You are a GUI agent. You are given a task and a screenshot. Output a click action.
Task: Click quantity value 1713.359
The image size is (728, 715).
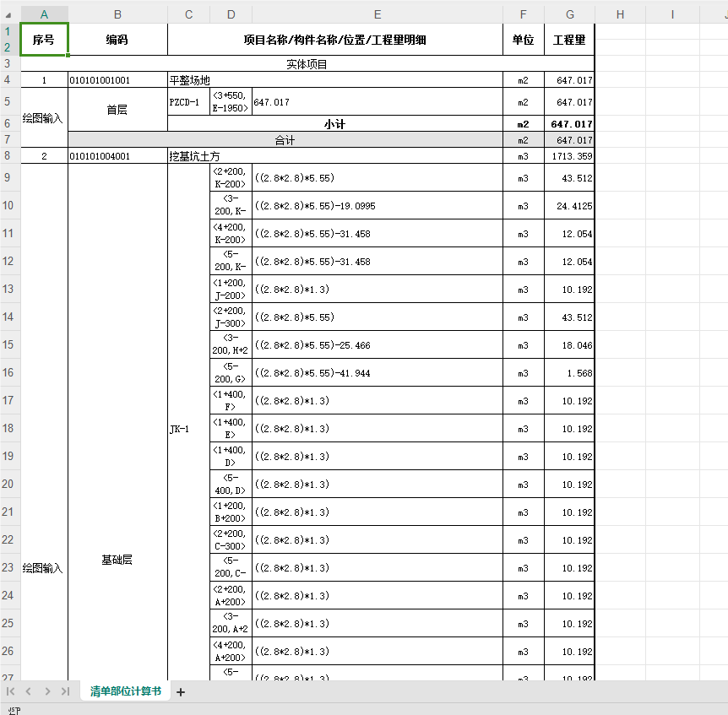tap(569, 156)
